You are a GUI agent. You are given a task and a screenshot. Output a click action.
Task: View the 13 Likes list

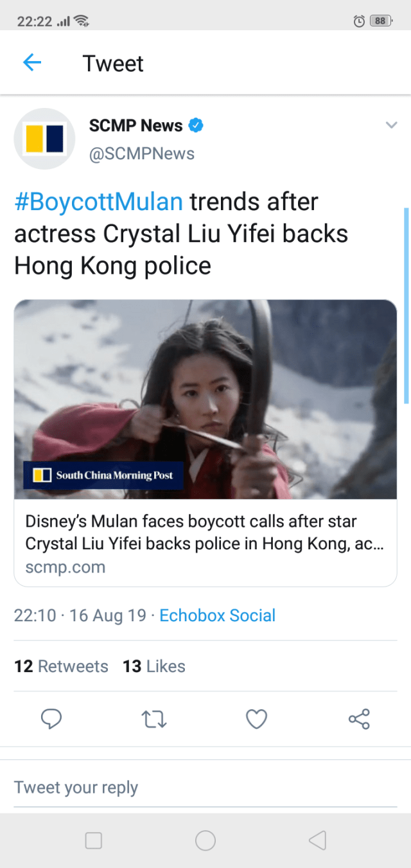click(x=154, y=666)
